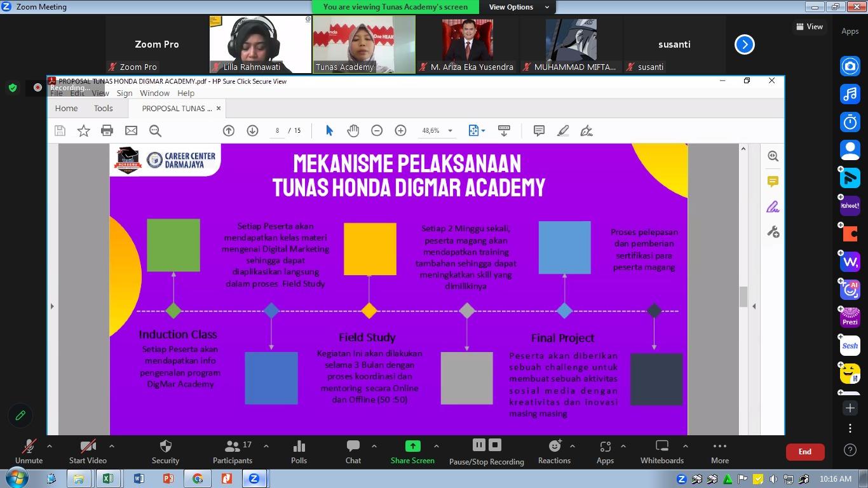Screen dimensions: 868x488
Task: Select the Hand pan tool
Action: (353, 130)
